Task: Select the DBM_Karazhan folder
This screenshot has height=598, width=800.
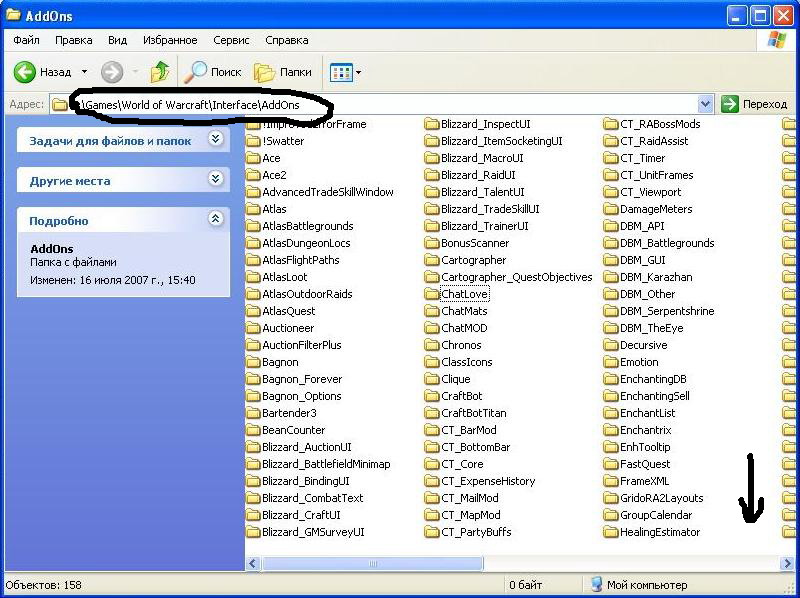Action: coord(648,277)
